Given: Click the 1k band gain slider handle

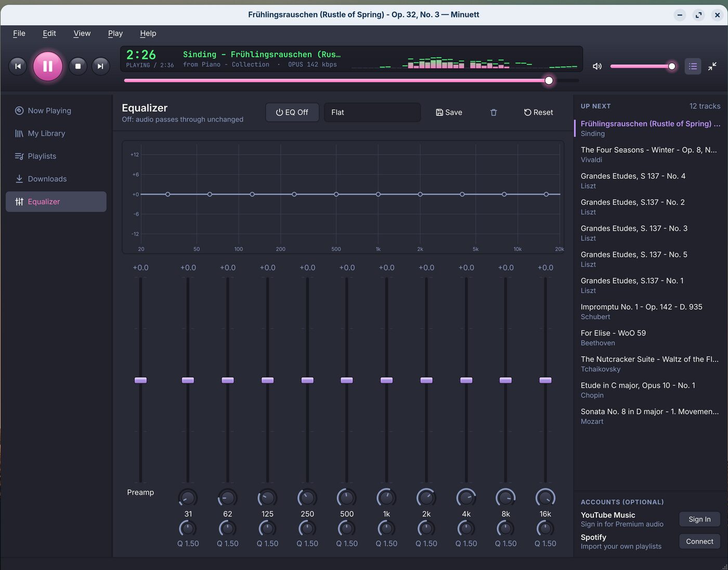Looking at the screenshot, I should (386, 380).
